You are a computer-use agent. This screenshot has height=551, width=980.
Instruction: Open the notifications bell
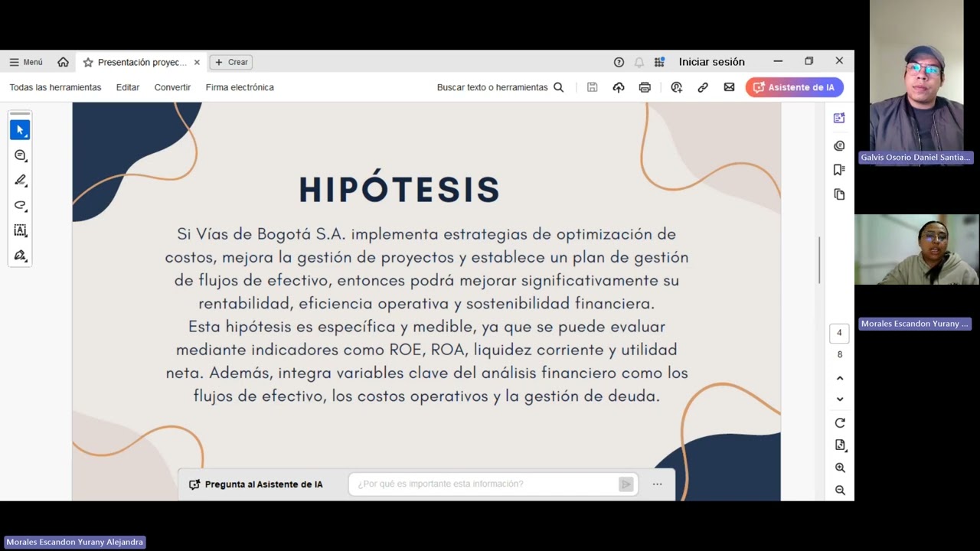coord(639,62)
